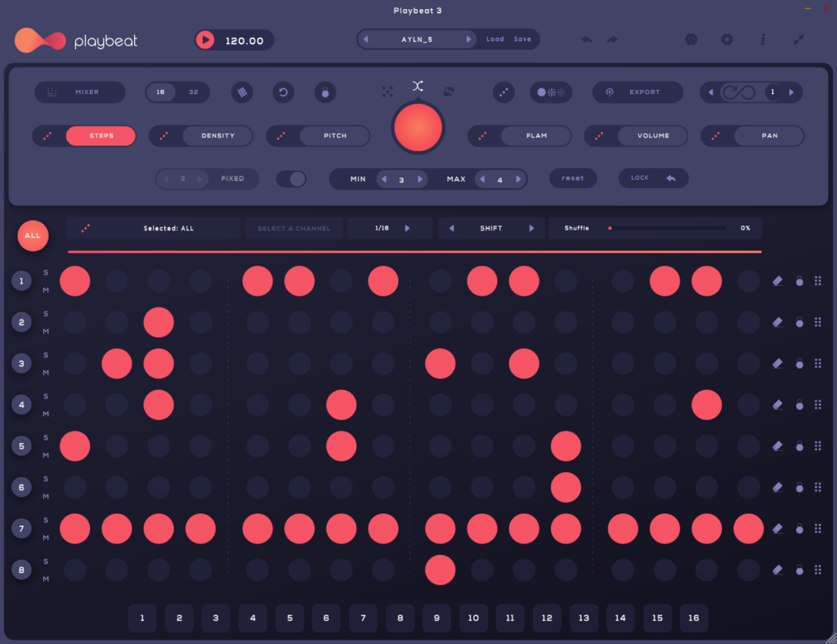The height and width of the screenshot is (644, 837).
Task: Click the Shuffle amount slider
Action: coord(667,228)
